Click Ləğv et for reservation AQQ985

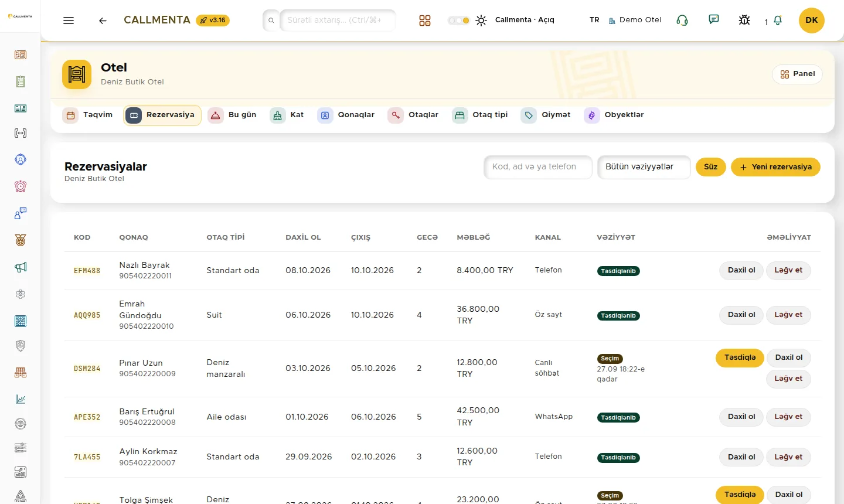[x=788, y=315]
